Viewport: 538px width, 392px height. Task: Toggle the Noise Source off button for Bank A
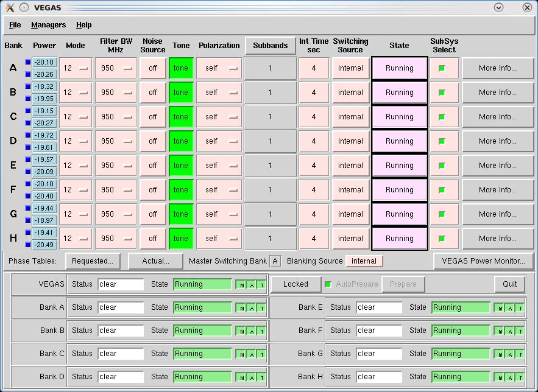(153, 68)
